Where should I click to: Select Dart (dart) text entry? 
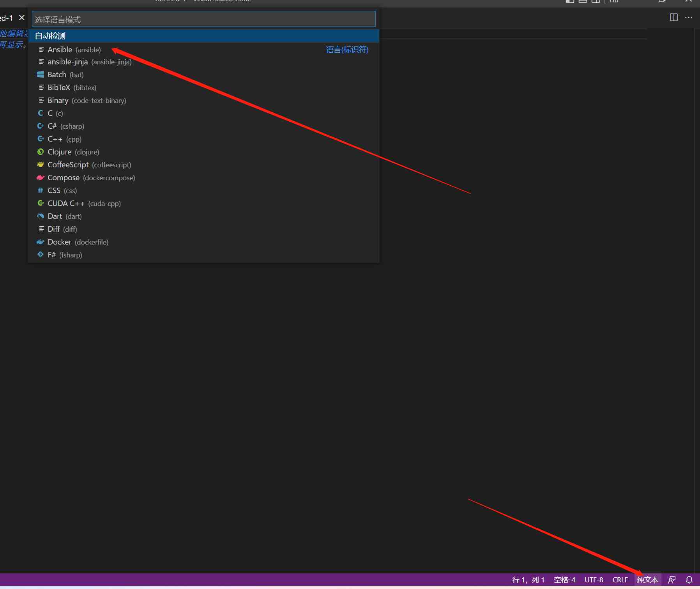pyautogui.click(x=65, y=216)
